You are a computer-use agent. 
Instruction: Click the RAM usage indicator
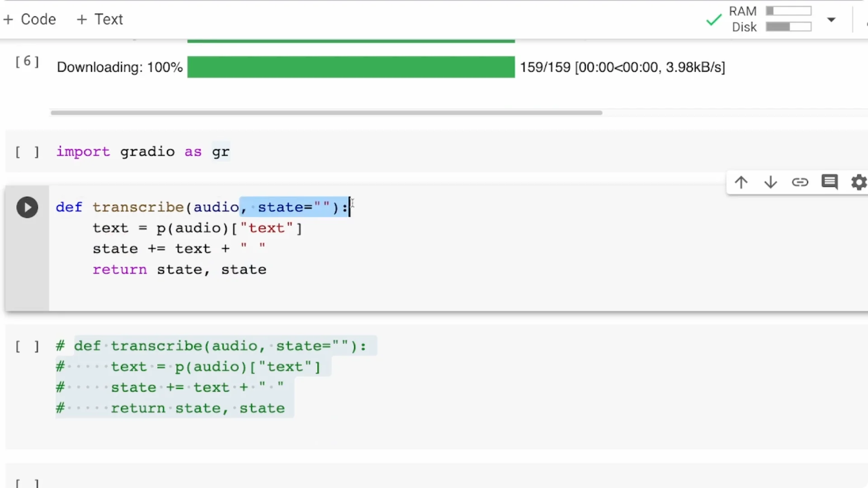click(788, 10)
